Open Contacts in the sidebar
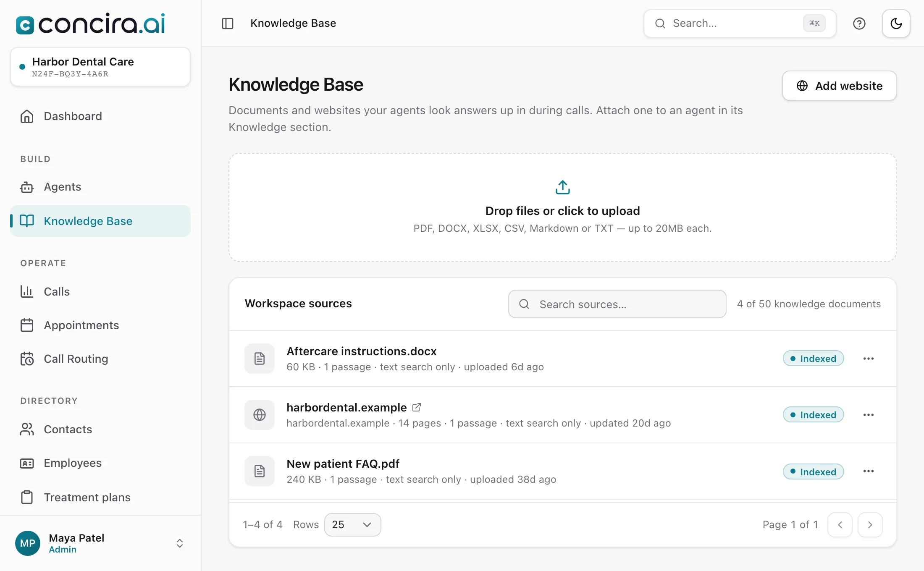 click(100, 430)
